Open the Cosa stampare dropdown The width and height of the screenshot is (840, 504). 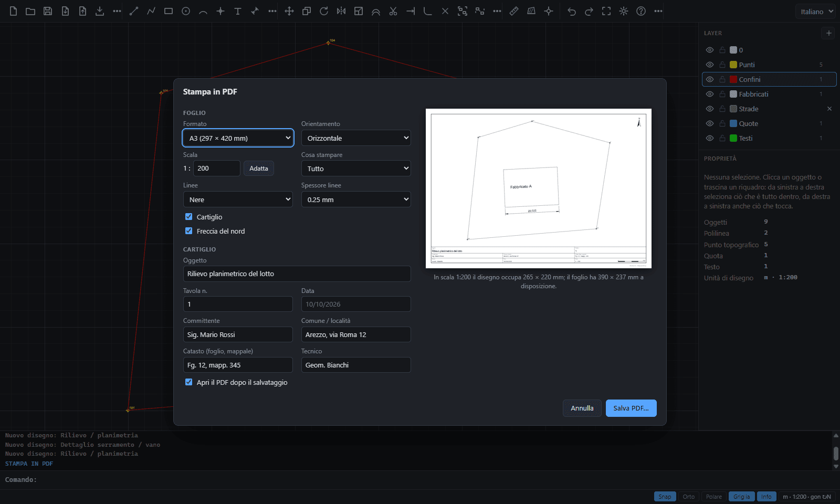356,169
